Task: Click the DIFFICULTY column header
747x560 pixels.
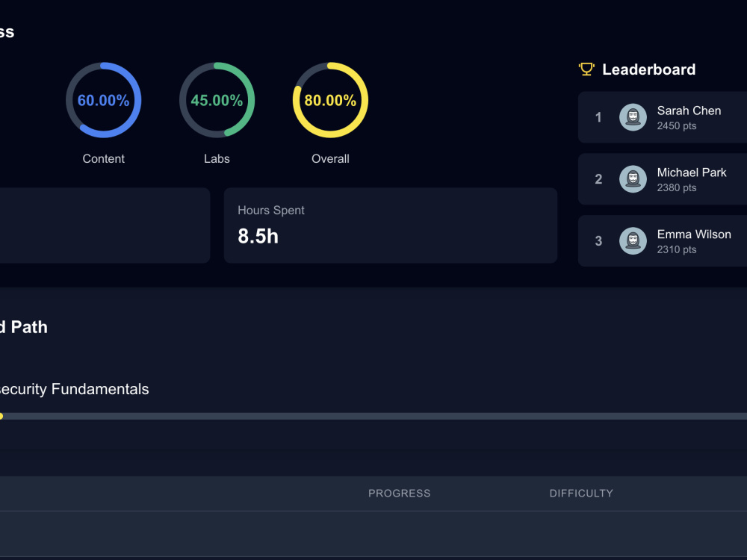Action: (581, 494)
